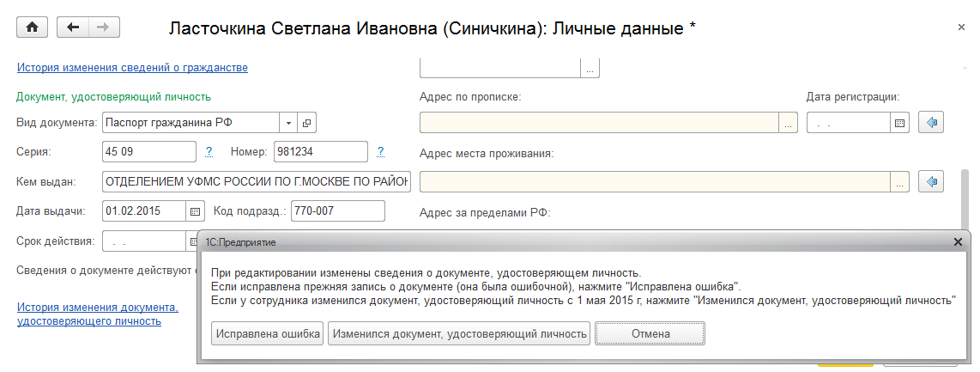Click the question mark next to Номер
Image resolution: width=980 pixels, height=372 pixels.
coord(380,152)
